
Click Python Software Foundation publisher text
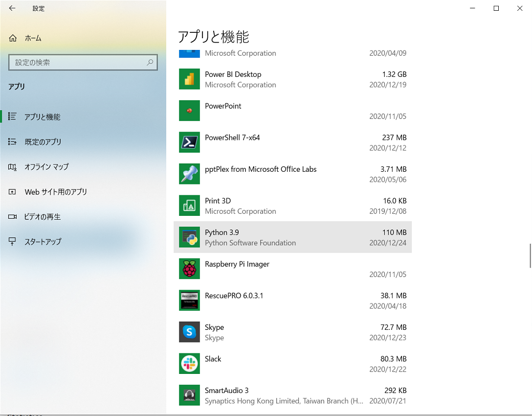pyautogui.click(x=250, y=243)
